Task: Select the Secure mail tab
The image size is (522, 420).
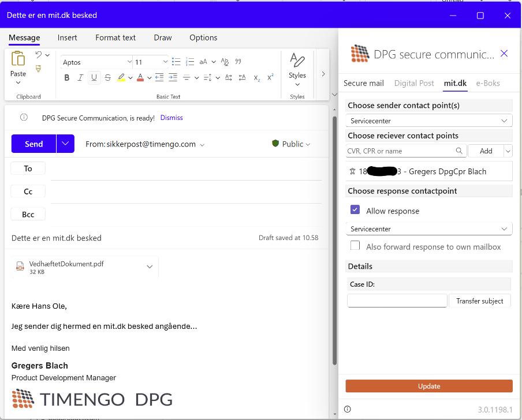Action: point(364,83)
